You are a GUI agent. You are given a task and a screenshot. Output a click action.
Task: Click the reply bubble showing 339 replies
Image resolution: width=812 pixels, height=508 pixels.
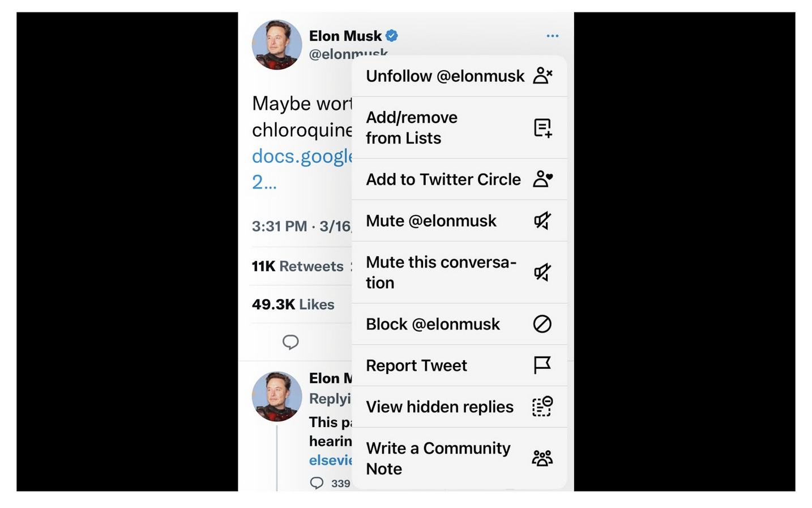317,483
